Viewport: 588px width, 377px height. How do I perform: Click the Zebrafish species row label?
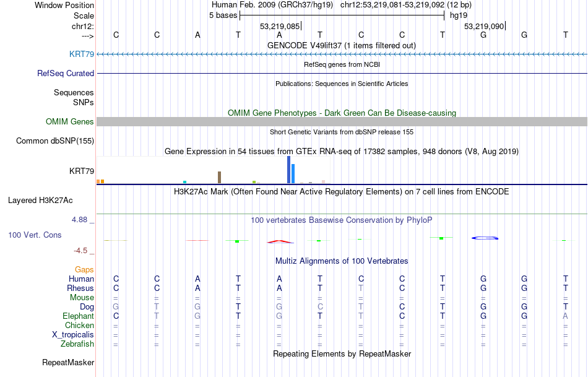[77, 344]
